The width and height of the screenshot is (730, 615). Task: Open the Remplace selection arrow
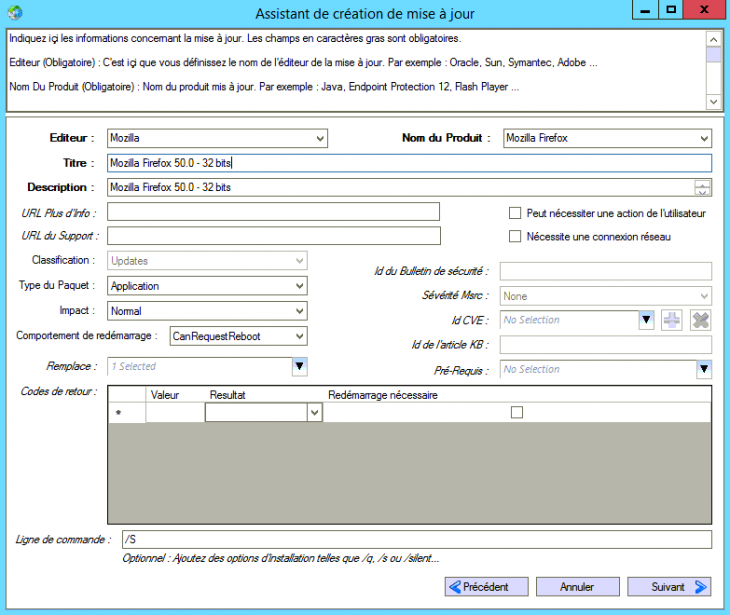click(299, 367)
